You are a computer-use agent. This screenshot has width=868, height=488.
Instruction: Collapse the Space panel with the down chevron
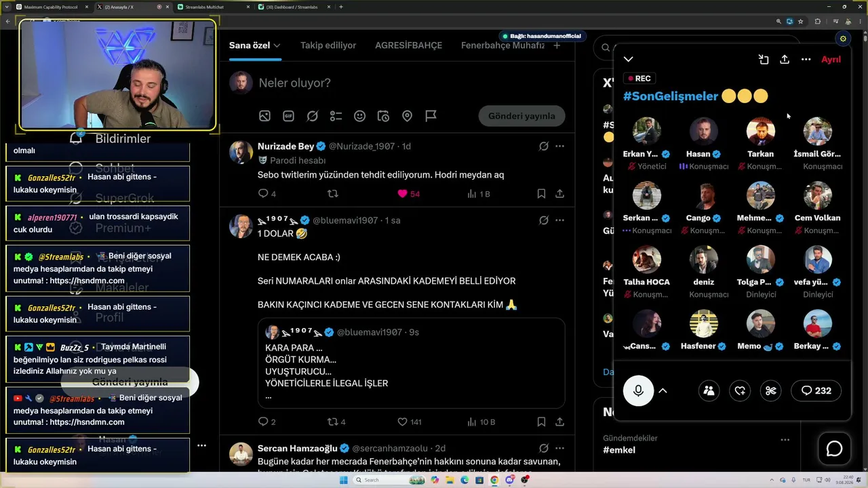629,60
